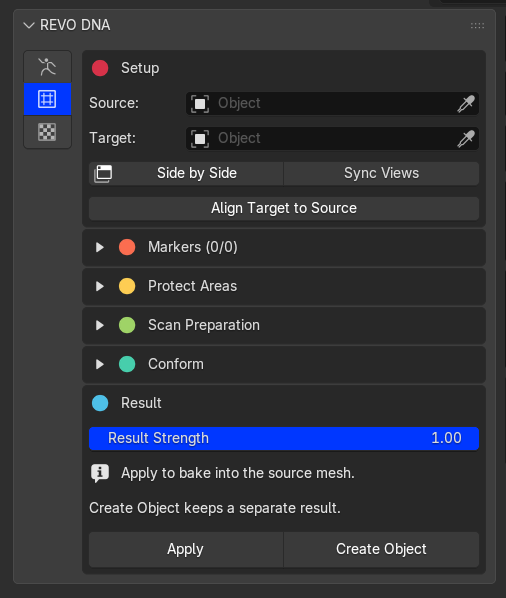Collapse the REVO DNA panel
This screenshot has width=506, height=598.
point(29,25)
